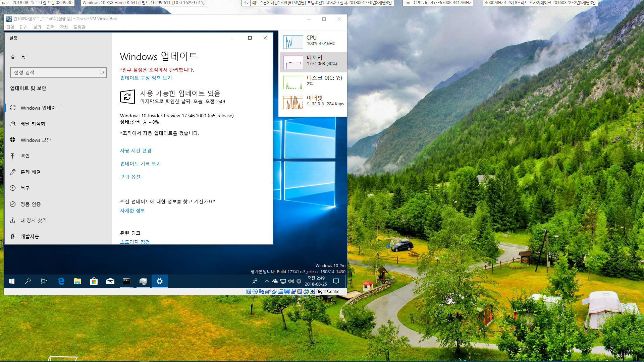The image size is (644, 362).
Task: Open 정품 인증 page
Action: pos(58,204)
